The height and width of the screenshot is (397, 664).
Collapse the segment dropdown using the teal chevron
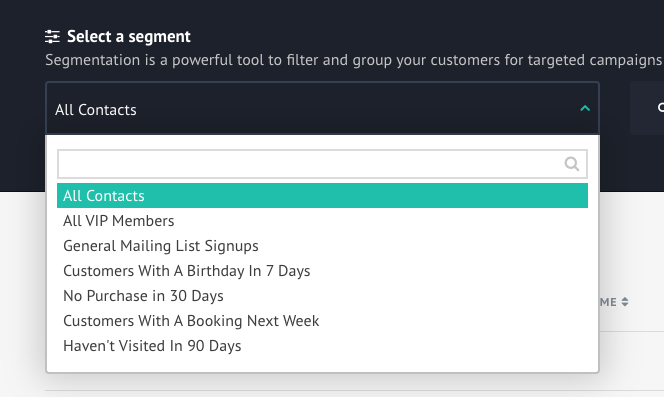585,108
